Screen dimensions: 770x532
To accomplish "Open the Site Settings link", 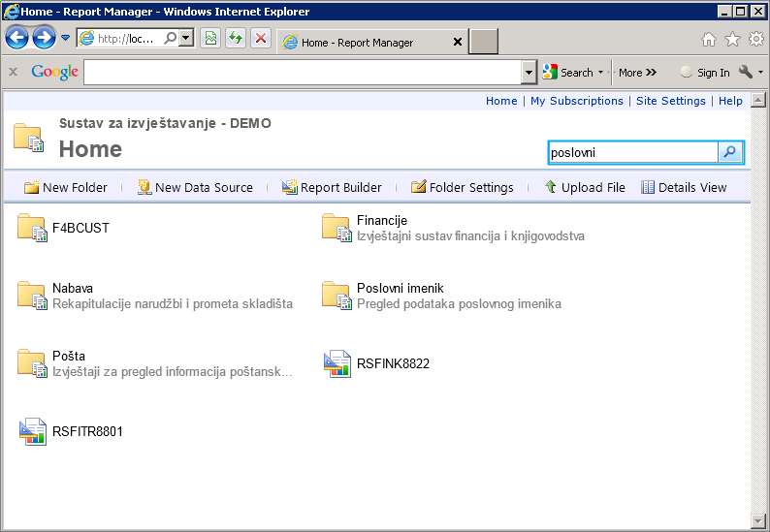I will 670,101.
